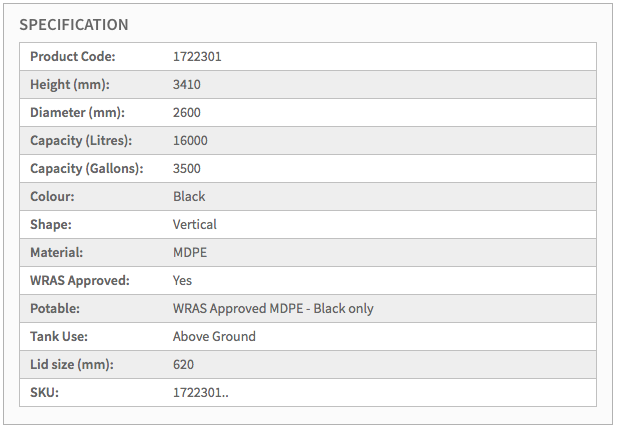This screenshot has height=429, width=617.
Task: Click the Potable value text
Action: [273, 309]
